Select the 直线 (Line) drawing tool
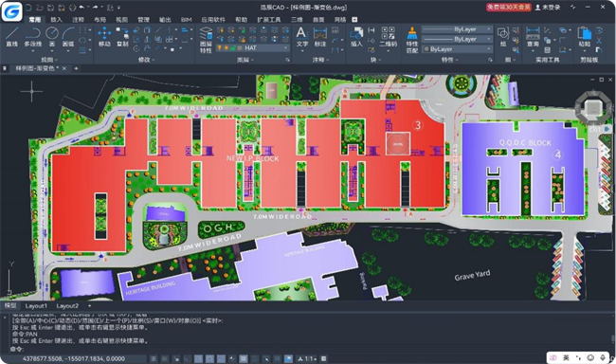Image resolution: width=616 pixels, height=364 pixels. tap(11, 37)
